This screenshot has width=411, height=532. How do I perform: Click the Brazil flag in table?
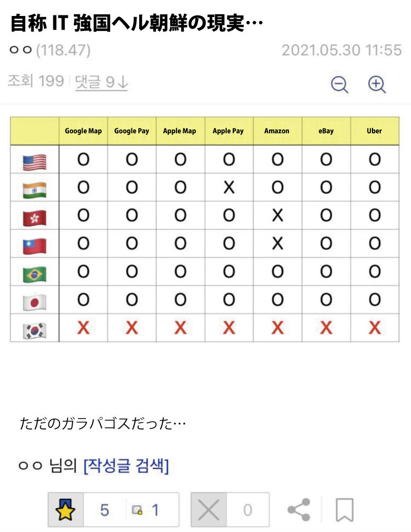tap(35, 274)
